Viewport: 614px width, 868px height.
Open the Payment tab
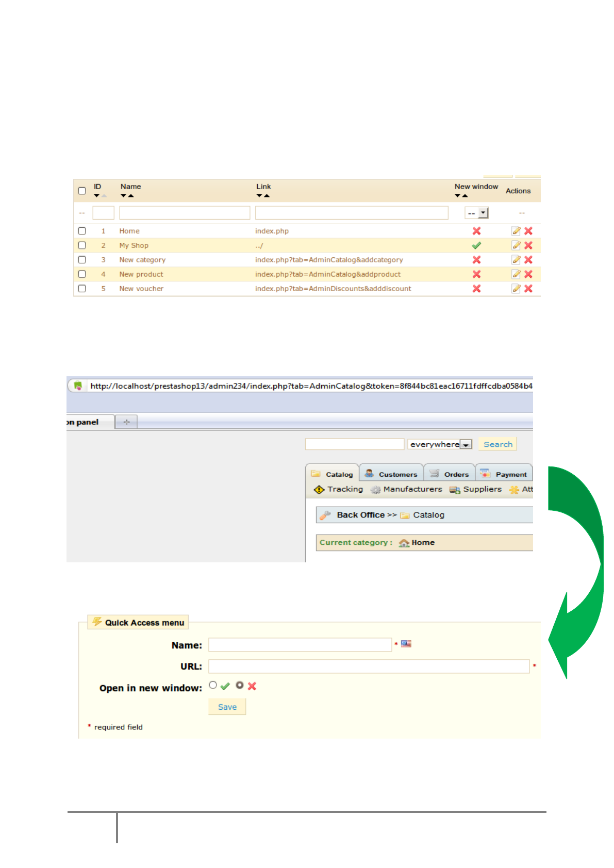504,474
